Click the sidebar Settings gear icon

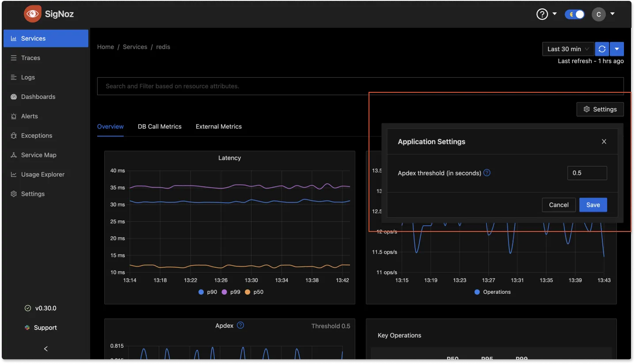click(14, 194)
